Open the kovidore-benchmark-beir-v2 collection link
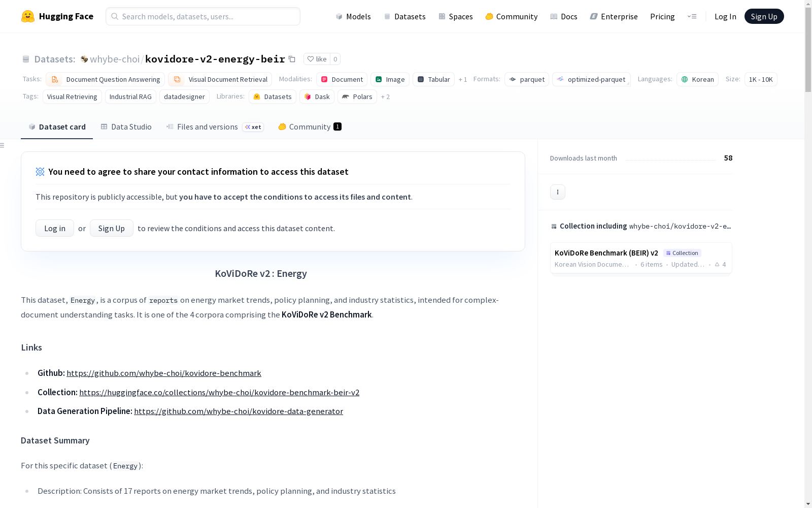 (x=219, y=392)
